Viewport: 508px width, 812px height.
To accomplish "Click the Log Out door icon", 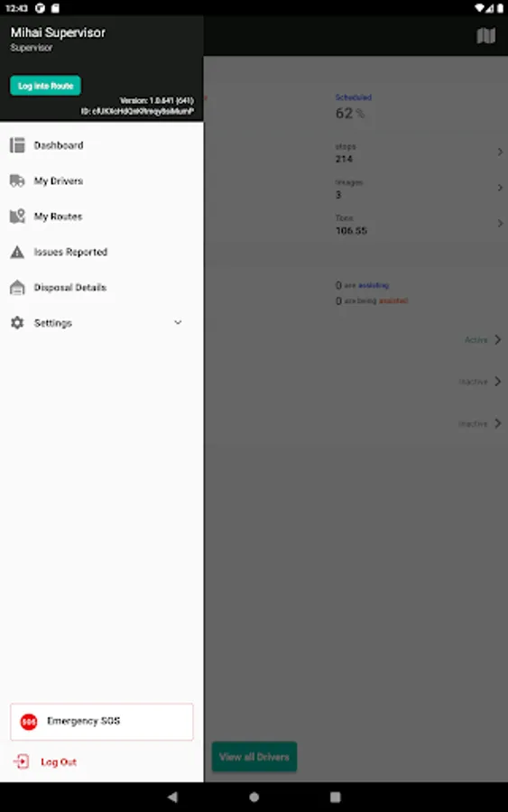I will [x=22, y=761].
